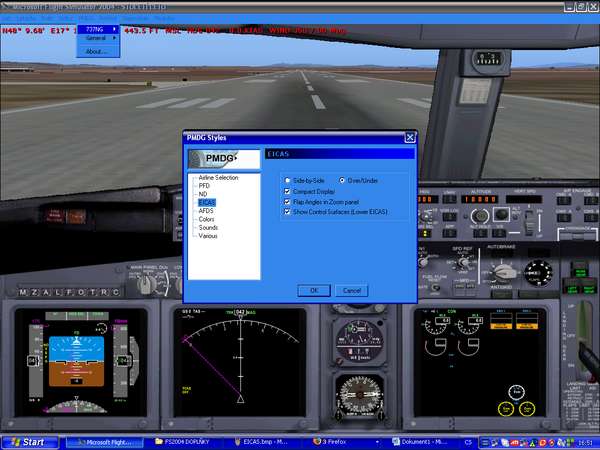Click the Z panel shortcut icon

pyautogui.click(x=35, y=292)
